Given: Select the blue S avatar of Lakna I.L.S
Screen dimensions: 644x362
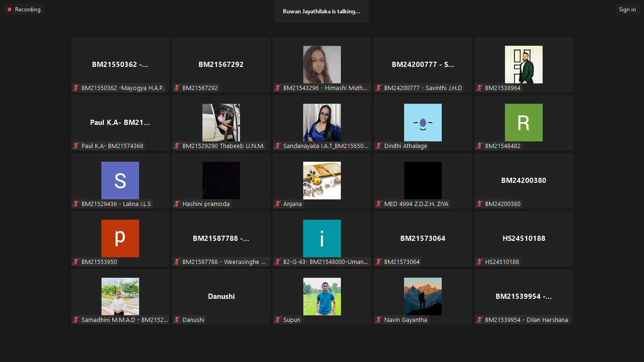Looking at the screenshot, I should [120, 181].
